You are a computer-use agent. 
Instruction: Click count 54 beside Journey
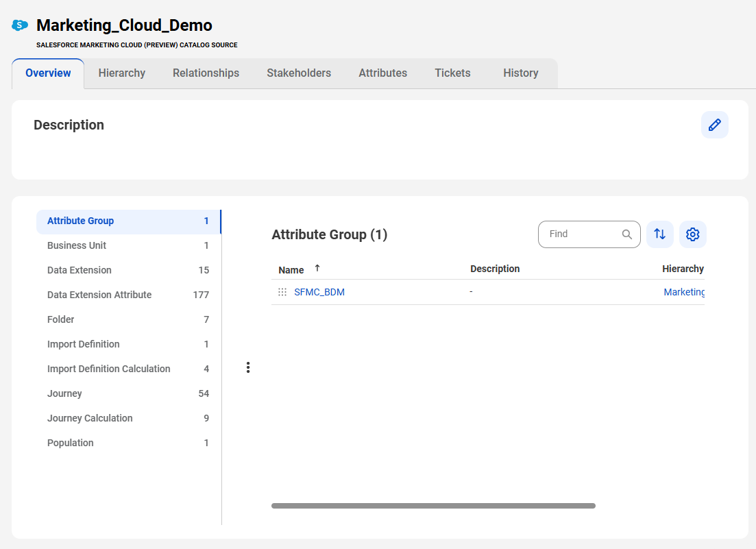click(x=204, y=393)
